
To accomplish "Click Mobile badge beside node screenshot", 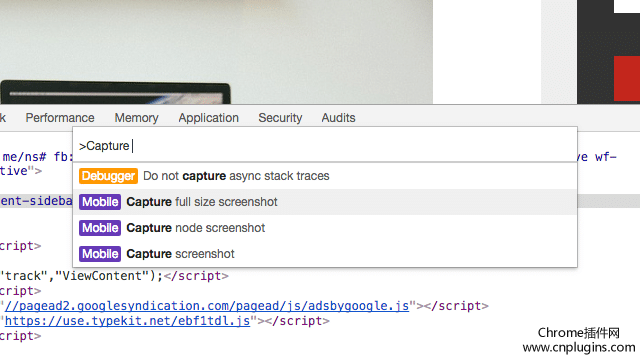I will (100, 228).
